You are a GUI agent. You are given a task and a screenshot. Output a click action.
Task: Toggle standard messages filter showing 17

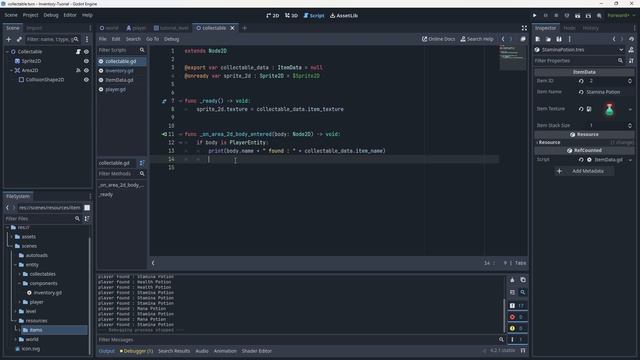(x=517, y=305)
